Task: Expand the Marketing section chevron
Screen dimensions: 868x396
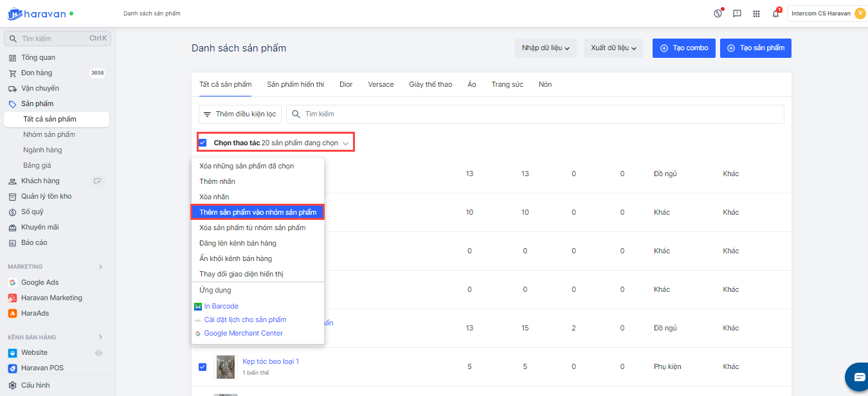Action: coord(100,267)
